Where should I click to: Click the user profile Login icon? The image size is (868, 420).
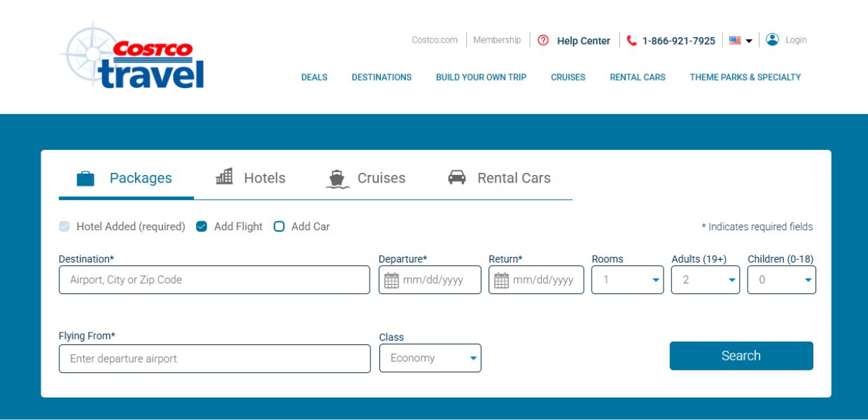(x=772, y=40)
